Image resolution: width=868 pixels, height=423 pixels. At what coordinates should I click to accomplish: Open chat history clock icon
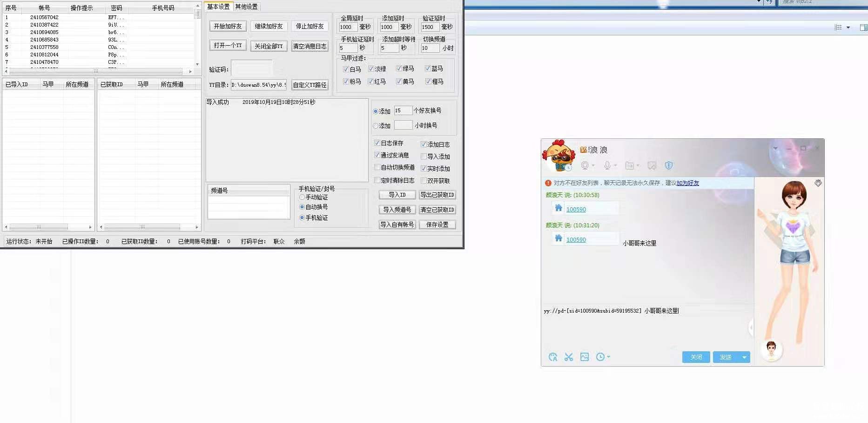point(600,357)
